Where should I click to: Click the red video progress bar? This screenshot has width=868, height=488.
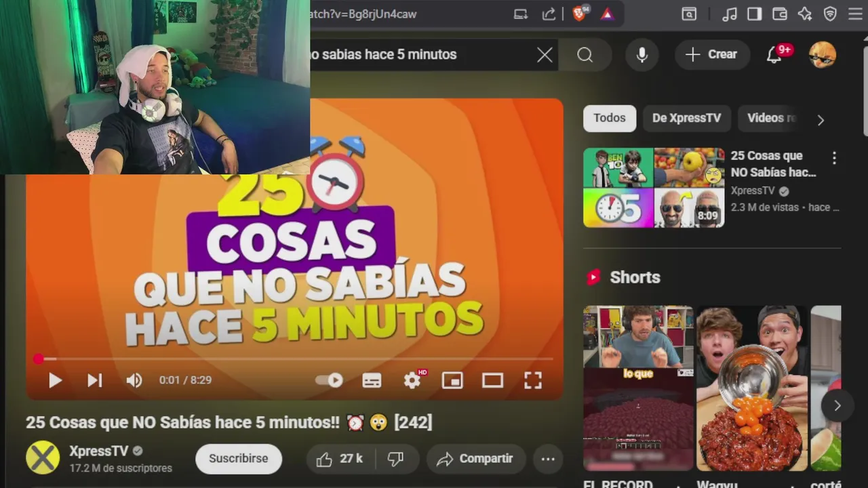[296, 359]
